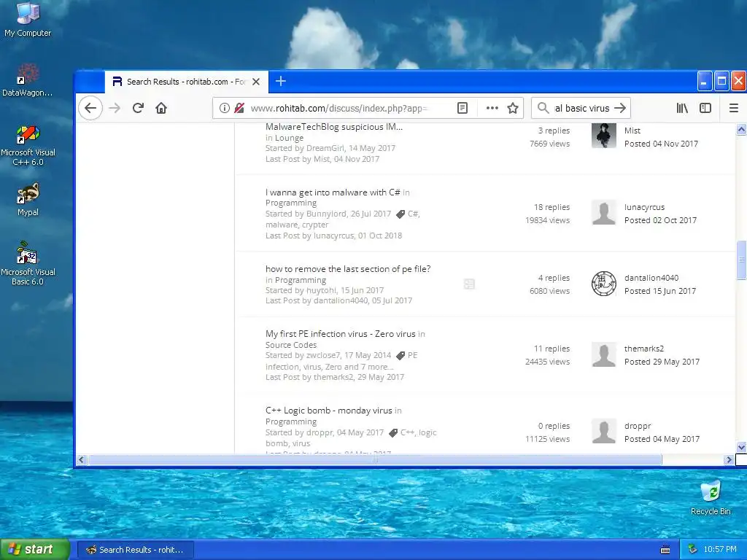Click the insecure connection padlock icon
Image resolution: width=747 pixels, height=560 pixels.
pyautogui.click(x=239, y=108)
